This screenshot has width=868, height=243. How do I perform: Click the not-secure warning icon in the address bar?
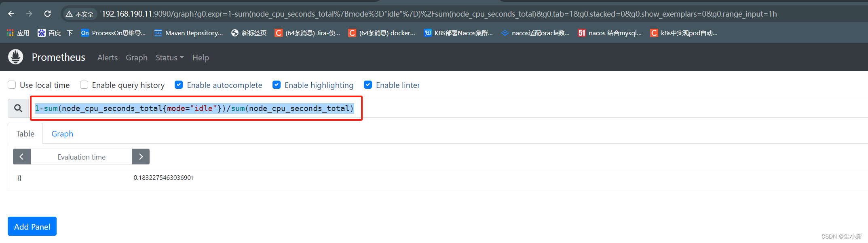click(x=69, y=14)
